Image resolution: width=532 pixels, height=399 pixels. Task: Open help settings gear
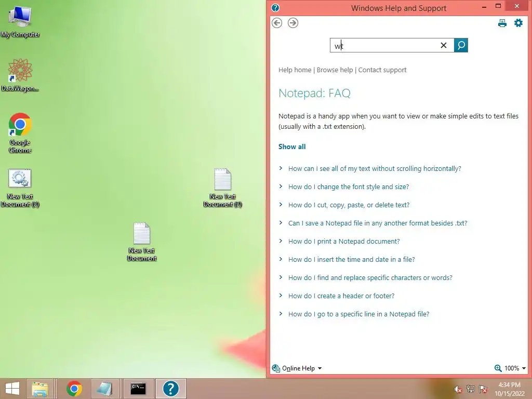pos(518,23)
